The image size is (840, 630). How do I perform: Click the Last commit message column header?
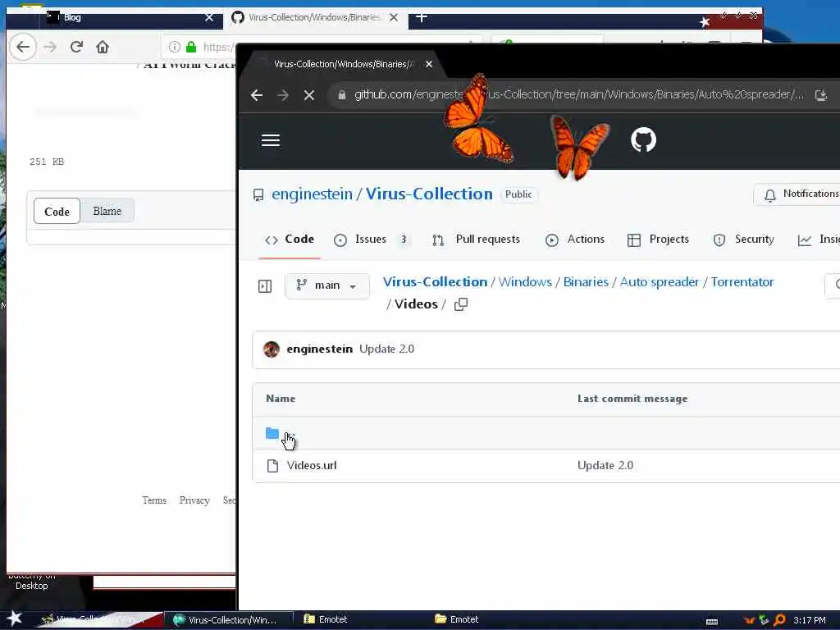632,399
